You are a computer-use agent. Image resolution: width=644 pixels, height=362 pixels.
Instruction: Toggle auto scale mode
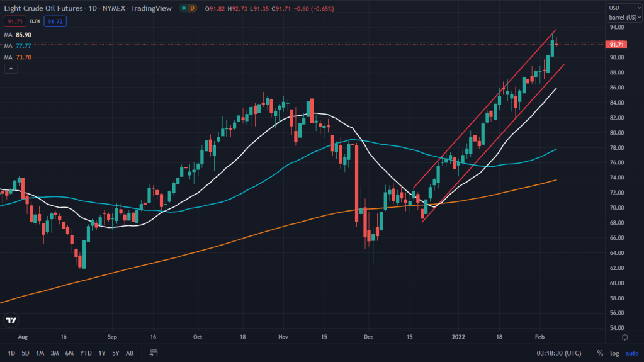point(631,353)
